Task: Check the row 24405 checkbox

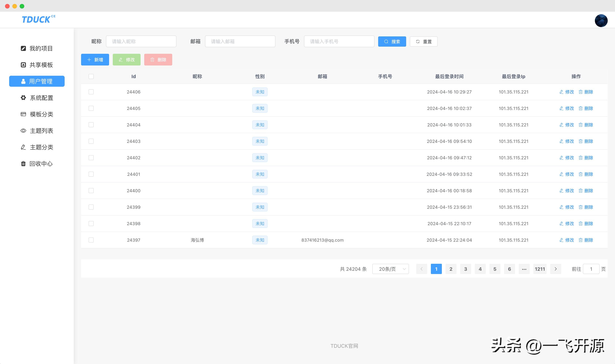Action: [x=91, y=108]
